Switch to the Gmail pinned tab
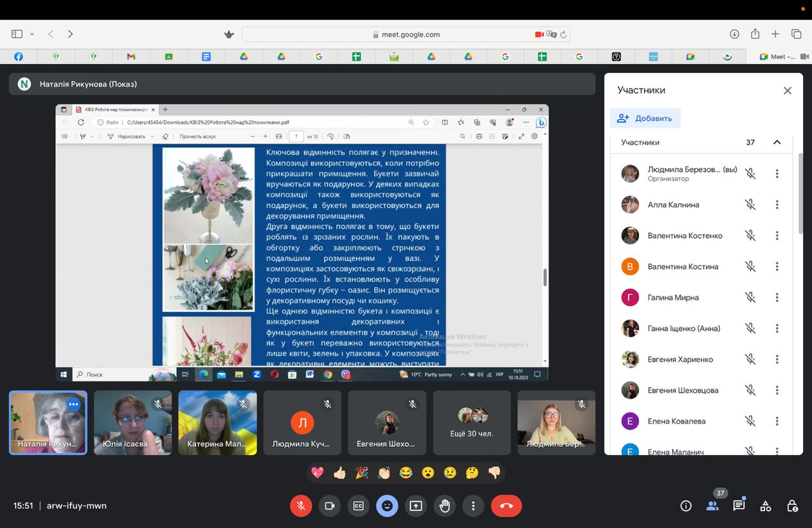Screen dimensions: 812x528 tap(131, 56)
